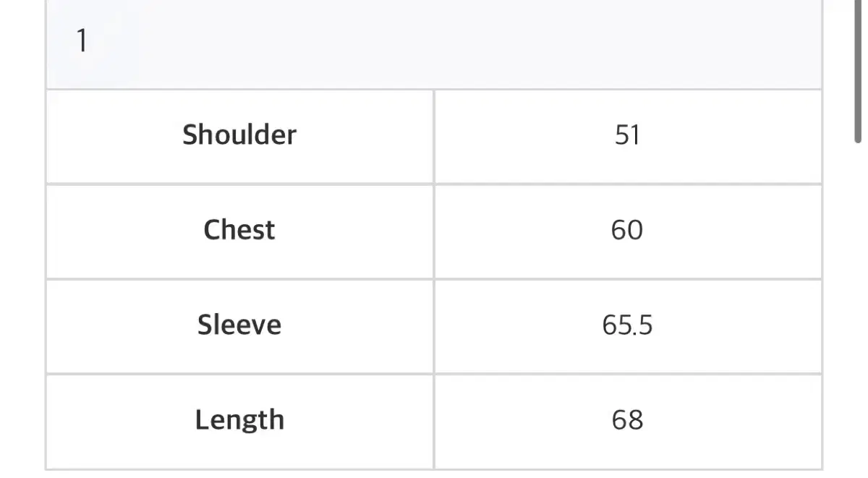Click the Sleeve row label
This screenshot has height=478, width=868.
point(239,325)
